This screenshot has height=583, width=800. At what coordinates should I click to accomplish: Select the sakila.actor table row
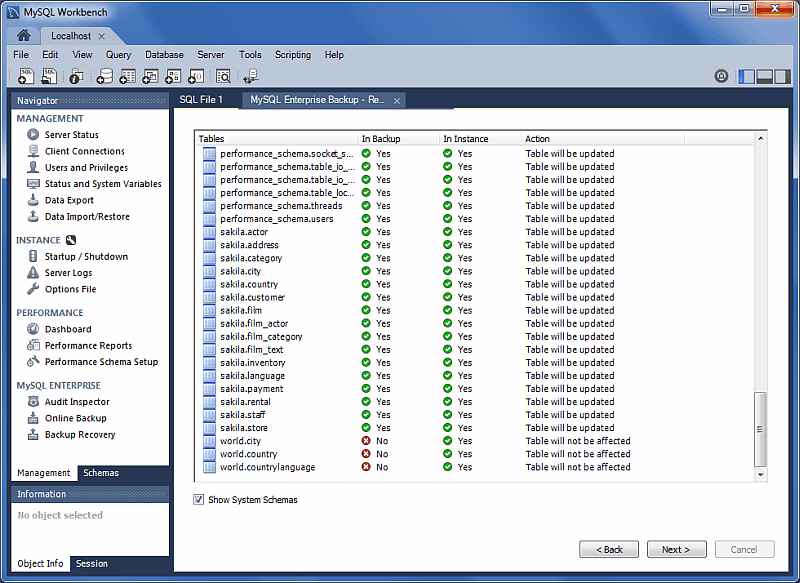click(474, 232)
